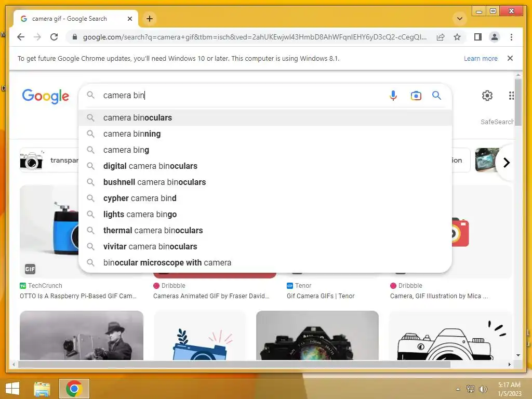View site information padlock icon

point(75,37)
